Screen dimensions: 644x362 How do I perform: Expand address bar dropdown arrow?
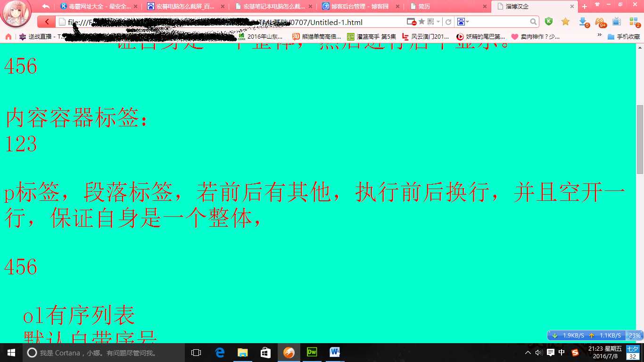tap(438, 22)
